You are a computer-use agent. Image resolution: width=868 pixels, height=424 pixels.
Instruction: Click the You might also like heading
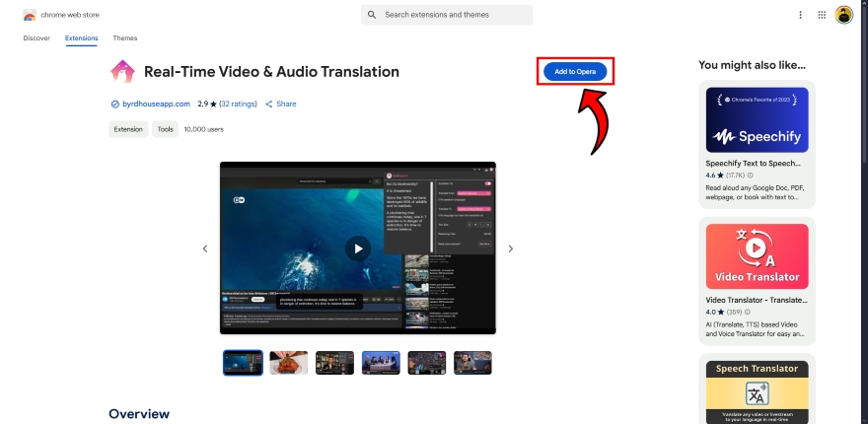click(752, 65)
